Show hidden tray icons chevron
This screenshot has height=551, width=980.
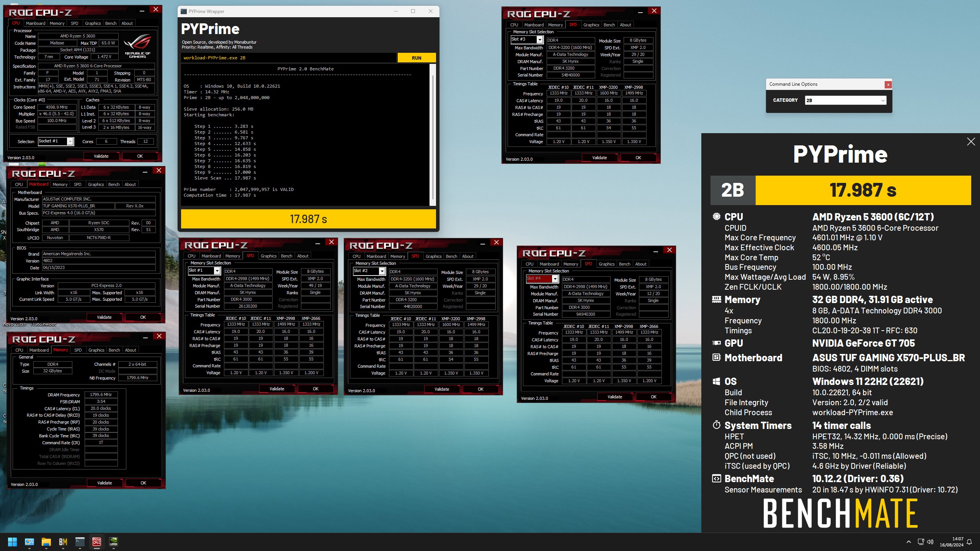pyautogui.click(x=909, y=542)
